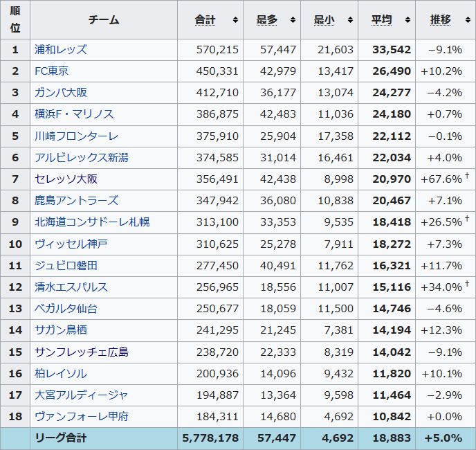Select the total value 241,295
The image size is (476, 450).
(217, 330)
